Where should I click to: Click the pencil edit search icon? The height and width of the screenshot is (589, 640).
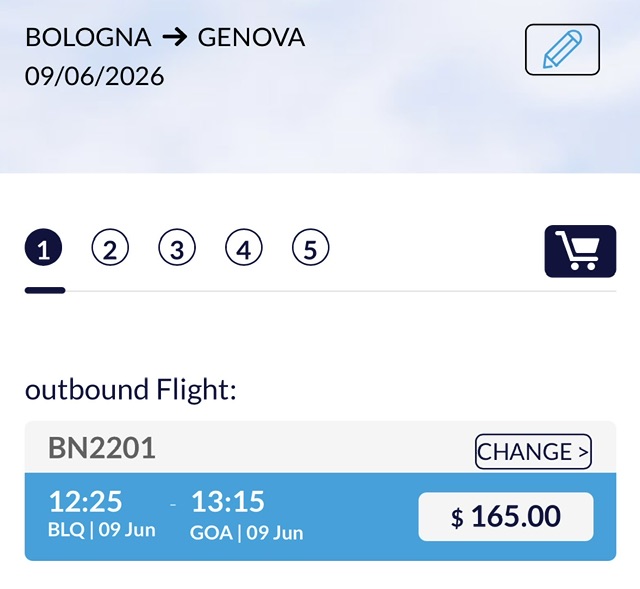(x=562, y=50)
